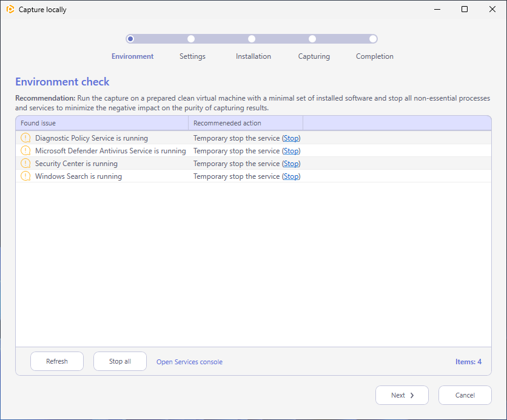This screenshot has height=420, width=507.
Task: Select the Environment step label
Action: point(133,56)
